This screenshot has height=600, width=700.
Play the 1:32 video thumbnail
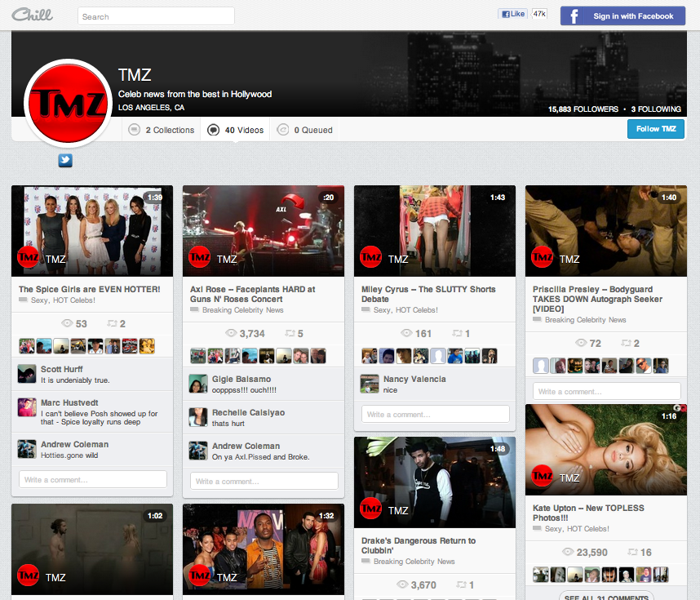point(264,549)
